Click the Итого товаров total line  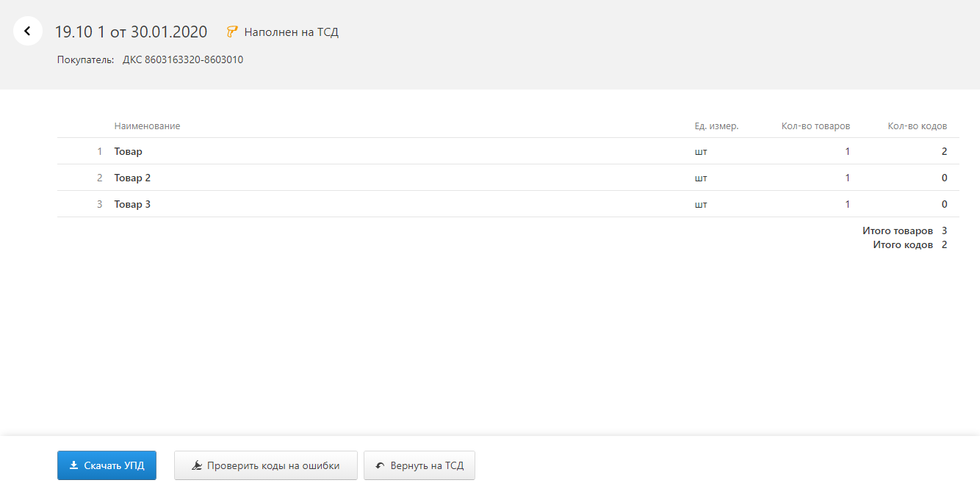pos(905,230)
